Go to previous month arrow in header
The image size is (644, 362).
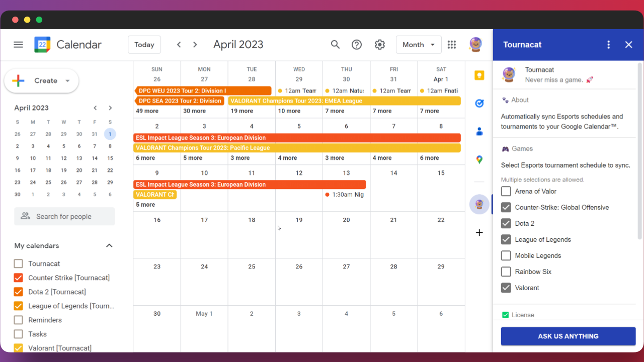point(179,45)
